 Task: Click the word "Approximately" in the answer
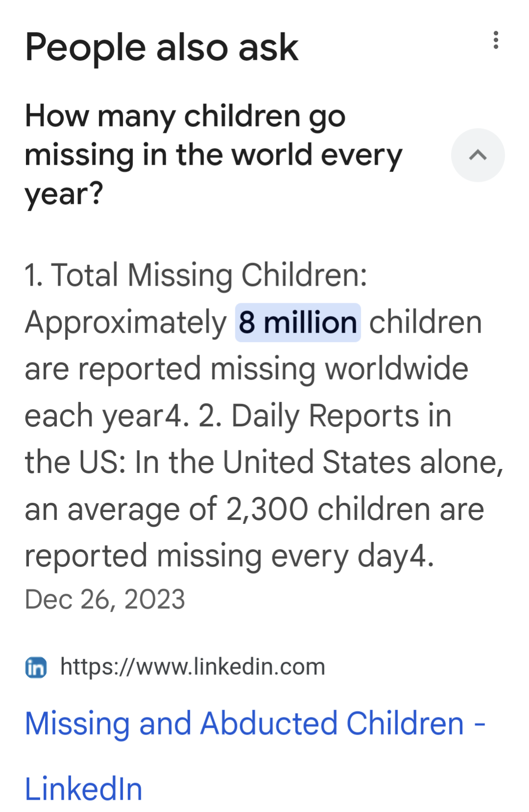[126, 322]
